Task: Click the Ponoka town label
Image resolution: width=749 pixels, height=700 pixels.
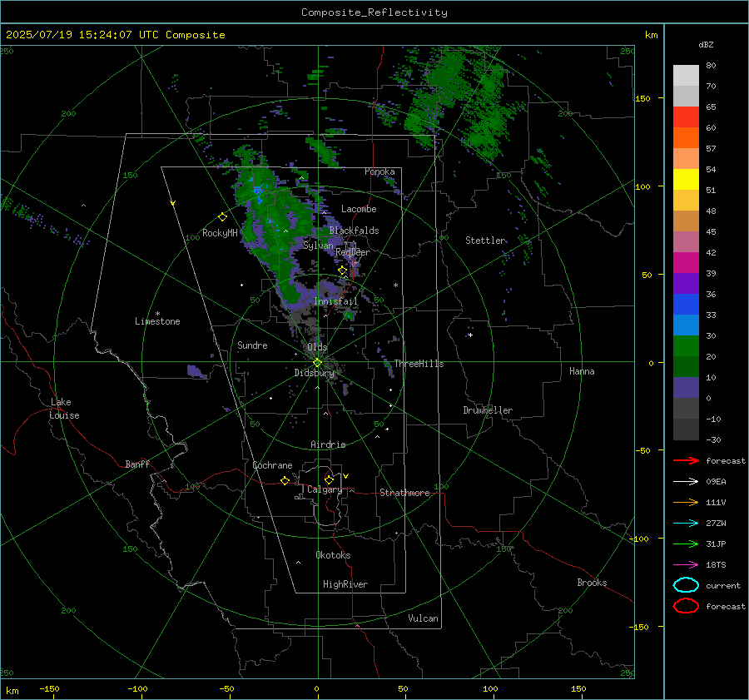Action: (x=379, y=171)
